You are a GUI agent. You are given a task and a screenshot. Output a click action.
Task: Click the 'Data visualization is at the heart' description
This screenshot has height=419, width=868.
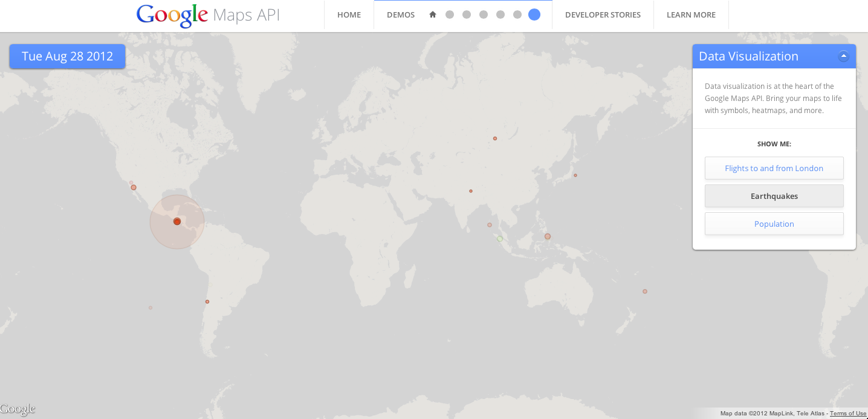click(x=773, y=99)
